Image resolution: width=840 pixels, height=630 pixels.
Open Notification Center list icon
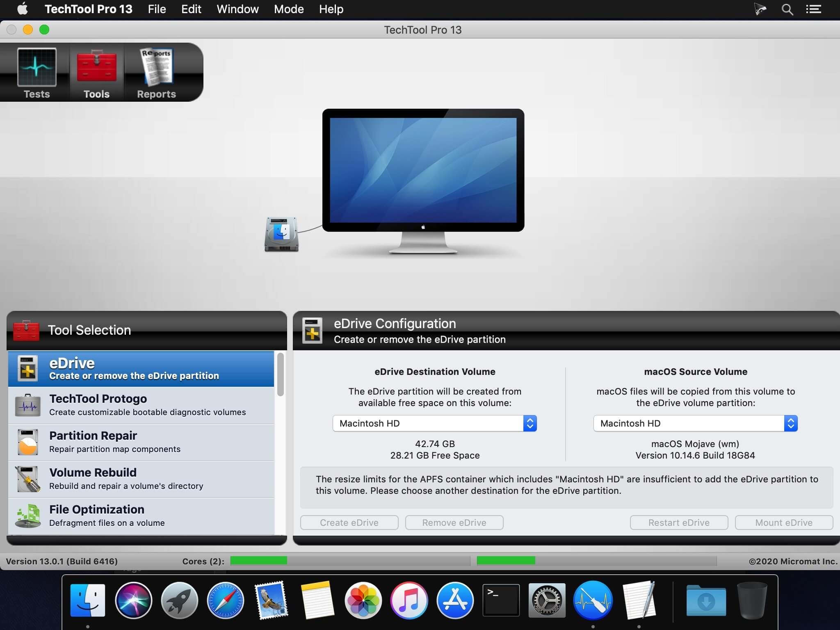[813, 9]
